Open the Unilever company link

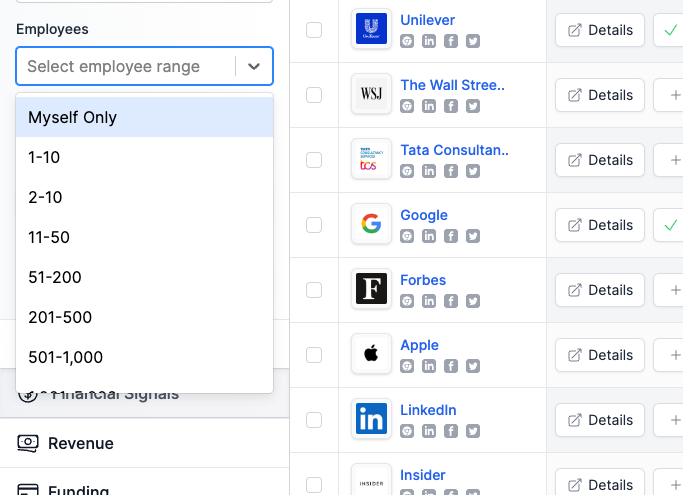427,20
